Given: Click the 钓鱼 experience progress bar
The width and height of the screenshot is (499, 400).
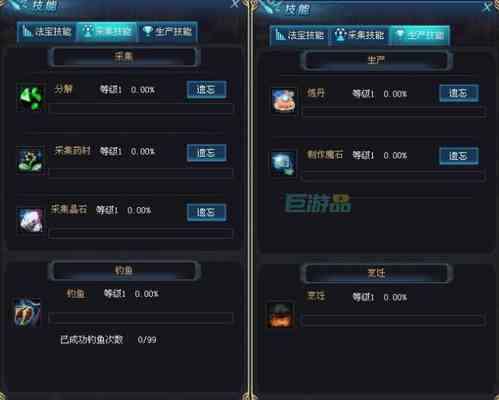Looking at the screenshot, I should (x=141, y=318).
